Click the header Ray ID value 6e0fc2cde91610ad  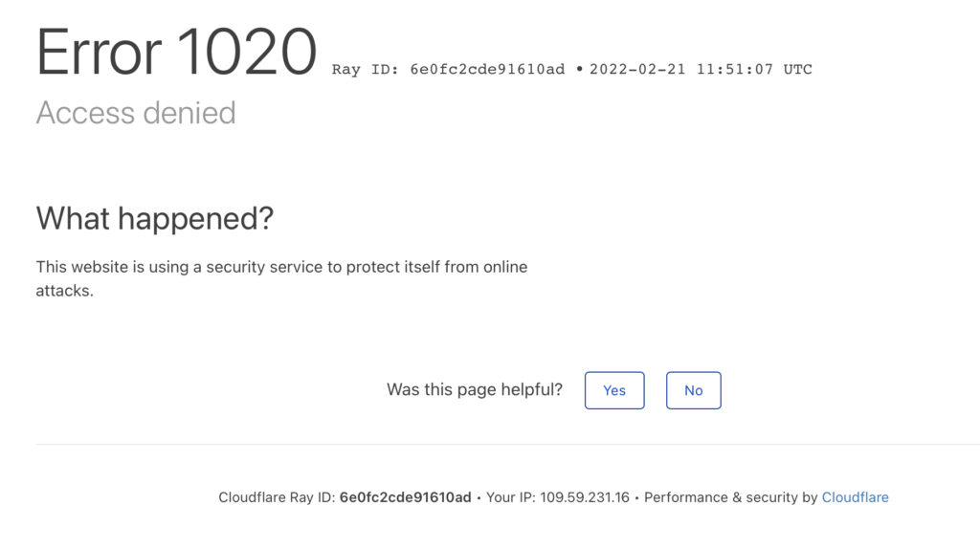coord(487,70)
